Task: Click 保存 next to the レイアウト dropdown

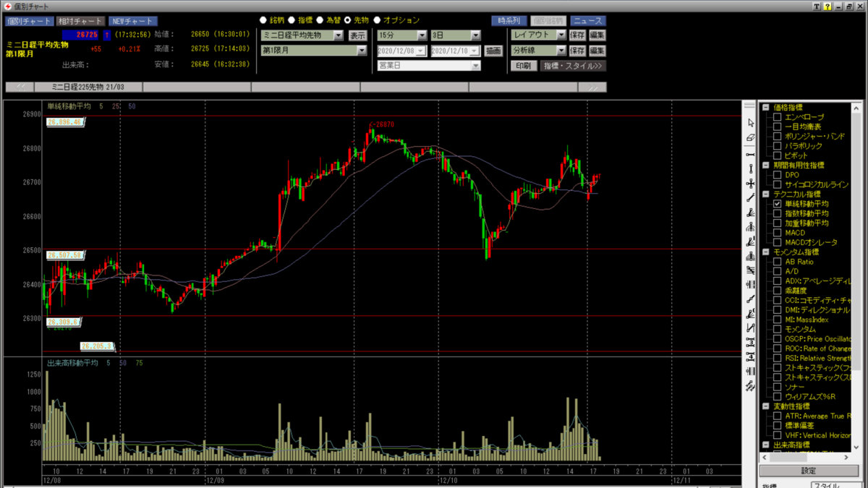Action: tap(577, 35)
